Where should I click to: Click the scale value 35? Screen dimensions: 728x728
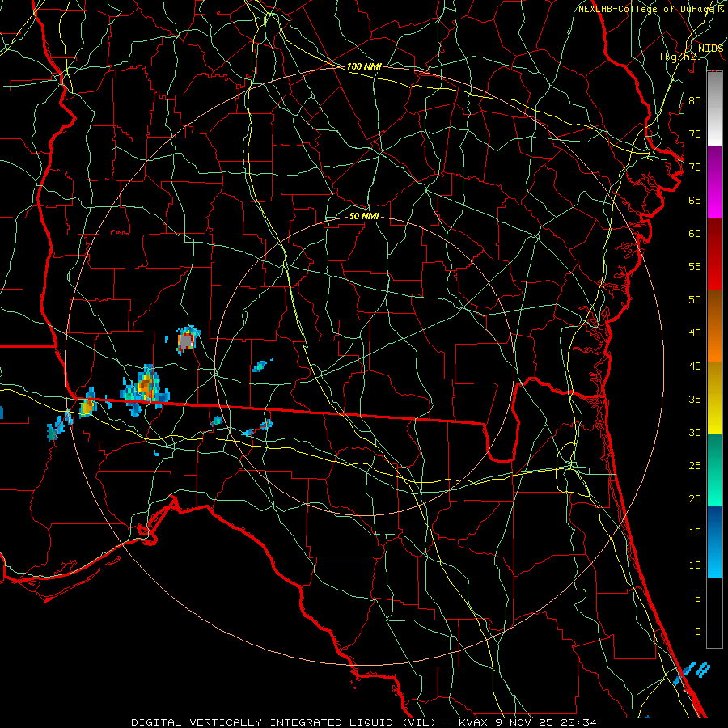click(x=695, y=400)
